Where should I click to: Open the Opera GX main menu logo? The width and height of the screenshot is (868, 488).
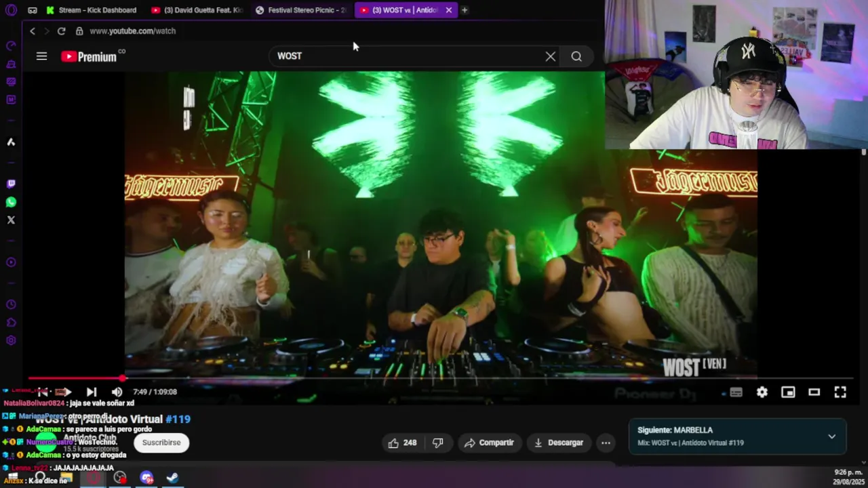[10, 10]
